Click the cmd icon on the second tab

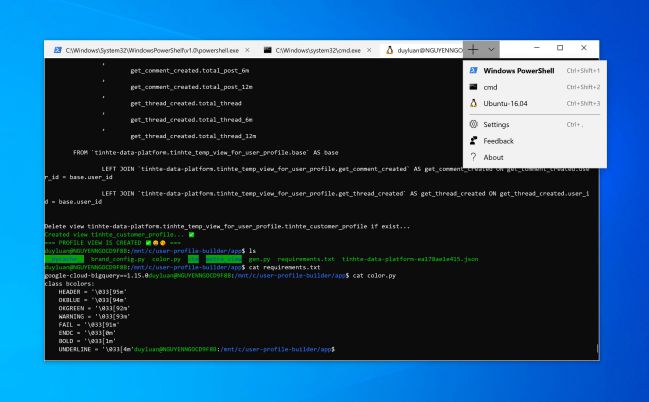point(268,50)
